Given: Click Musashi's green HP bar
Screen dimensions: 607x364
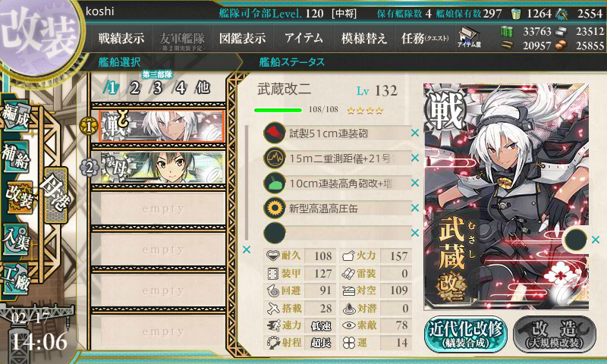Looking at the screenshot, I should tap(278, 110).
